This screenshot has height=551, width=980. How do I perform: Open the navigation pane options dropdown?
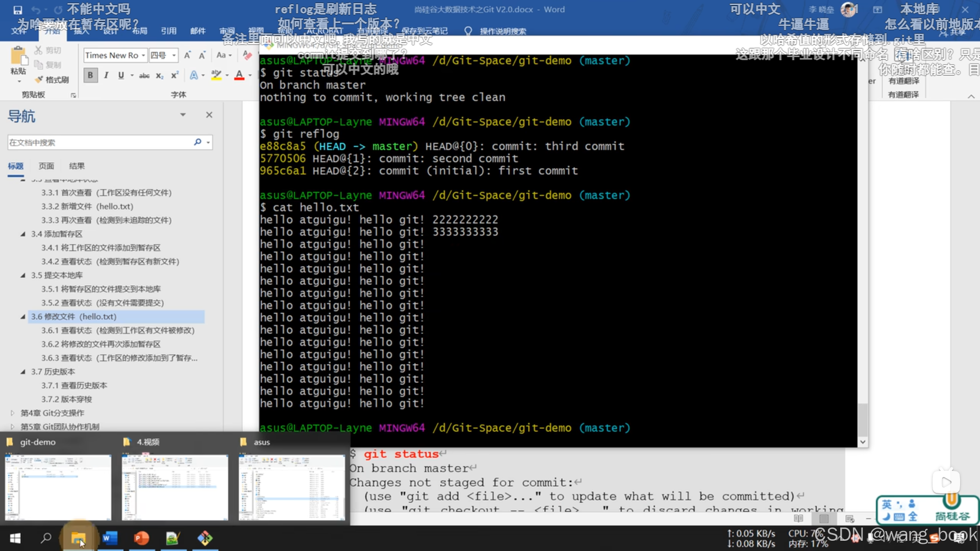coord(183,115)
